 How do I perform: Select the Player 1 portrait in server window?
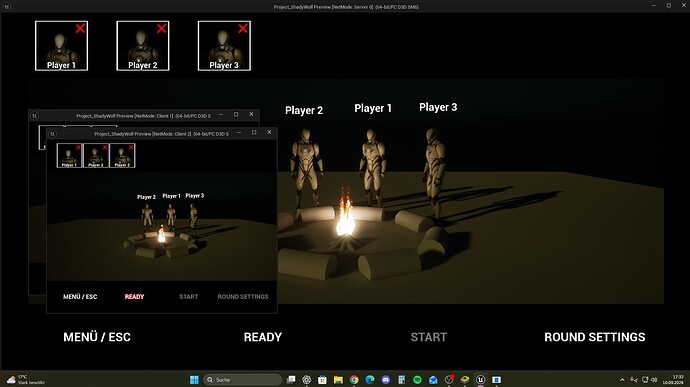[62, 46]
